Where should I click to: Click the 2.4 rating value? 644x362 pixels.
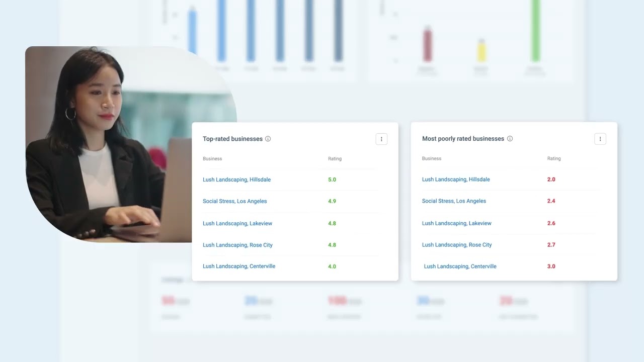point(551,201)
